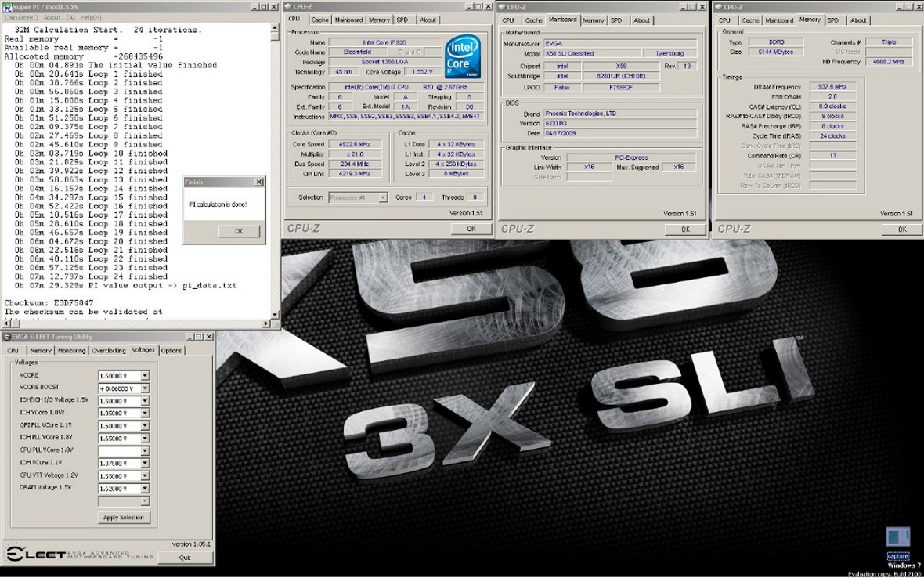
Task: Open the E-LEET Overclocking tab
Action: 108,351
